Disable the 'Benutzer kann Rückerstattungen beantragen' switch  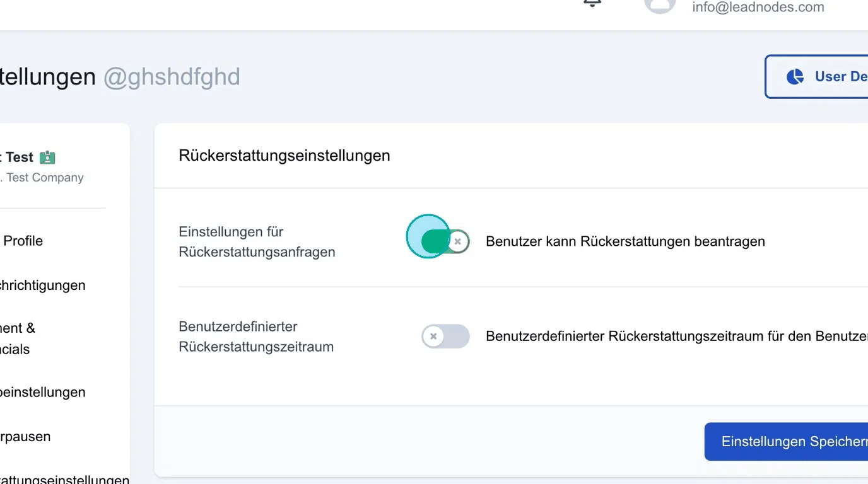(445, 241)
